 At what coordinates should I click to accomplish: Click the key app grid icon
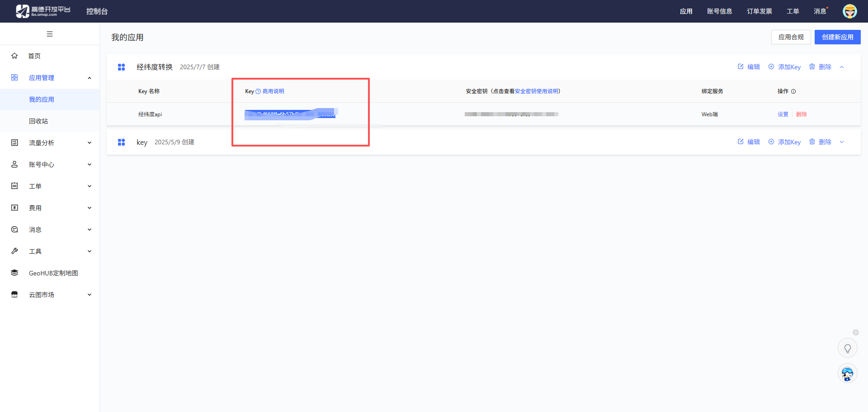[x=121, y=142]
